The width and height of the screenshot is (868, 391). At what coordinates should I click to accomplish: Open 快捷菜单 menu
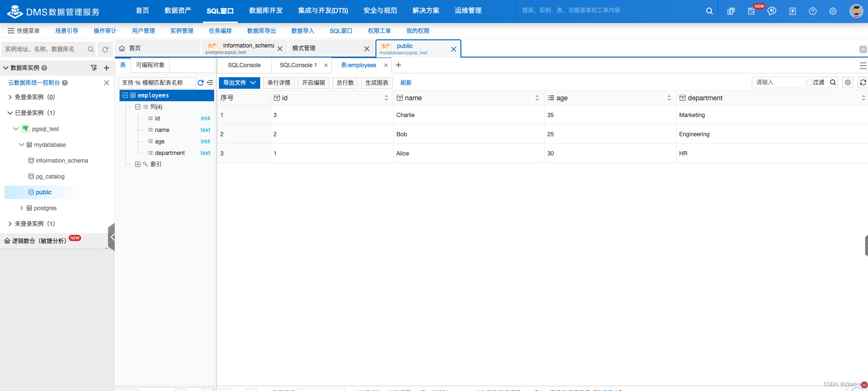(24, 31)
